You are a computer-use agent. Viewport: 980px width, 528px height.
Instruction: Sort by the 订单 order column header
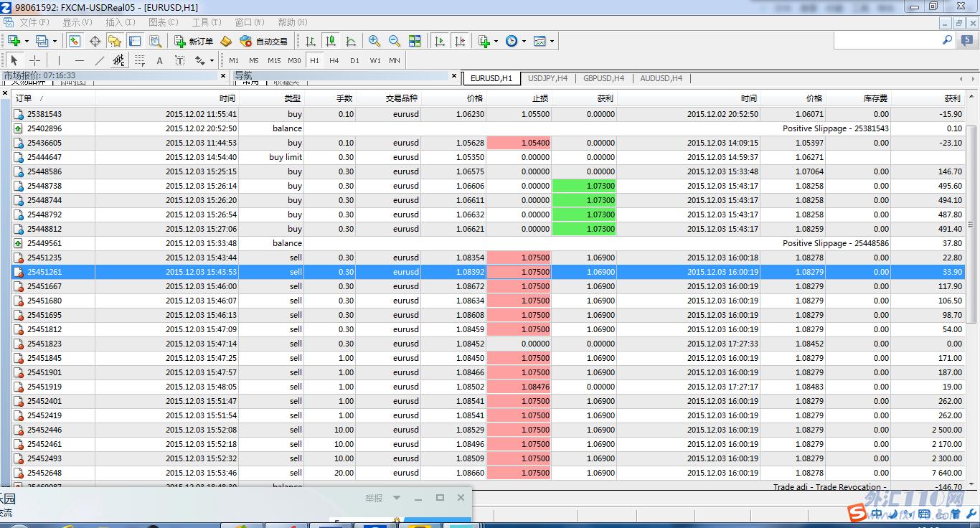click(x=54, y=98)
